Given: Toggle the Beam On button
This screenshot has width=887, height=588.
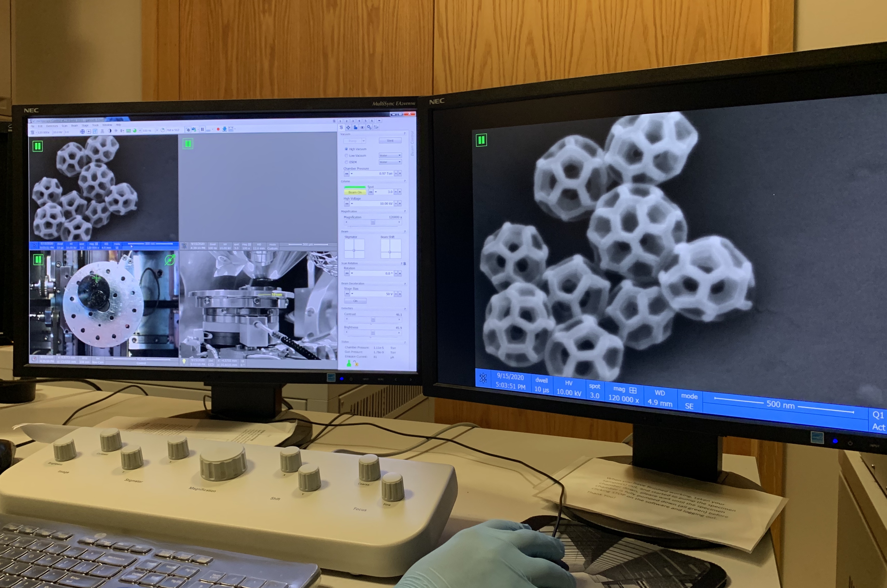Looking at the screenshot, I should point(355,192).
